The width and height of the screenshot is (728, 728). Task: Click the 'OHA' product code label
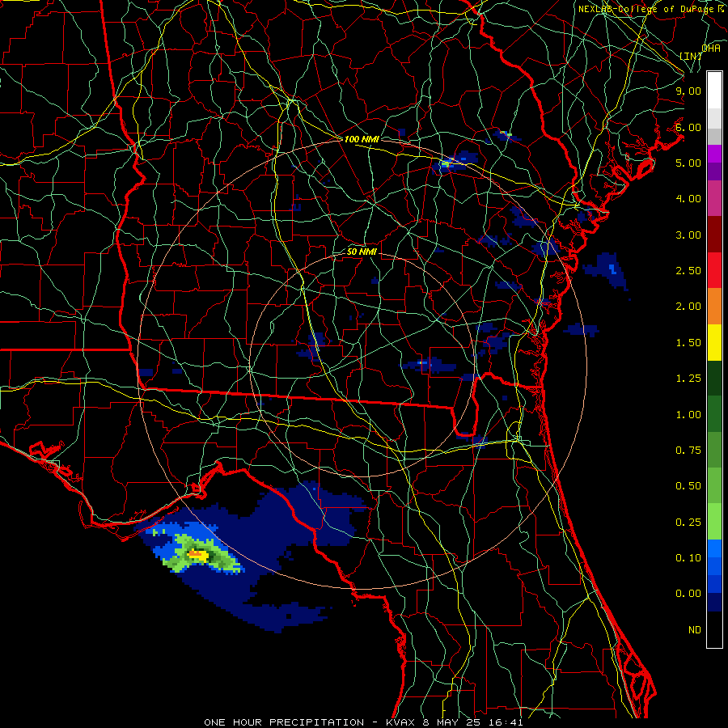tap(711, 49)
